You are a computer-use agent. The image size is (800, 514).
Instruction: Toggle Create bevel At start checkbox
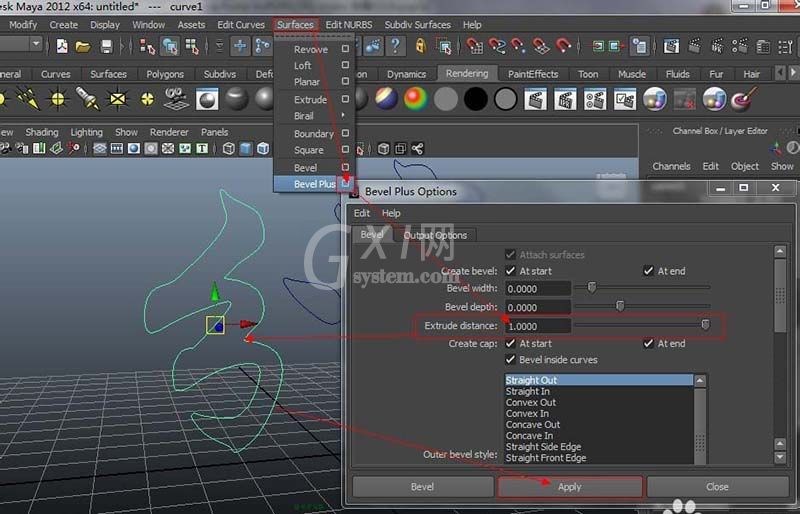(x=510, y=271)
